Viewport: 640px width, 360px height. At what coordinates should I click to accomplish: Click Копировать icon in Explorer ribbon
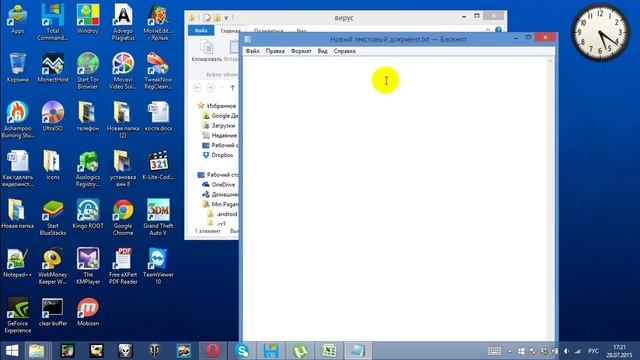tap(207, 51)
